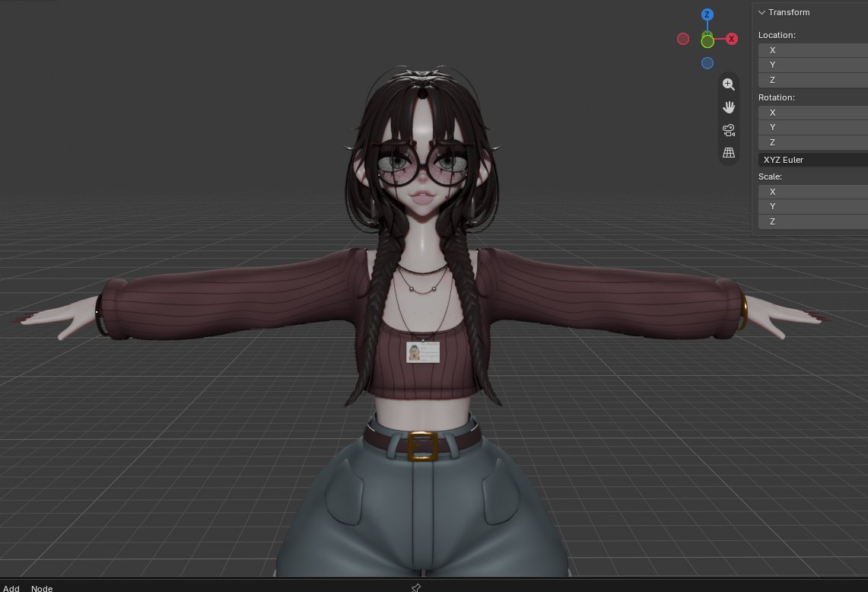Open the Node menu
This screenshot has height=592, width=868.
pyautogui.click(x=42, y=588)
